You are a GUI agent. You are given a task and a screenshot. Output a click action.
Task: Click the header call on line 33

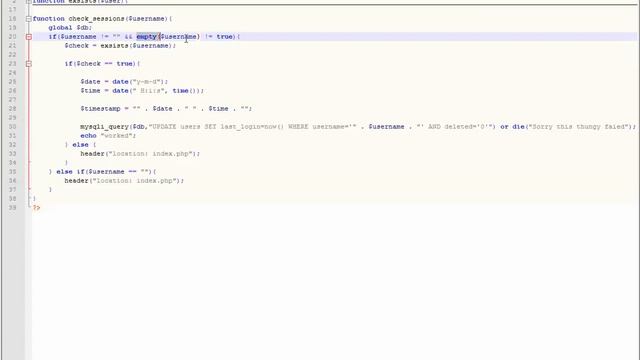coord(140,153)
